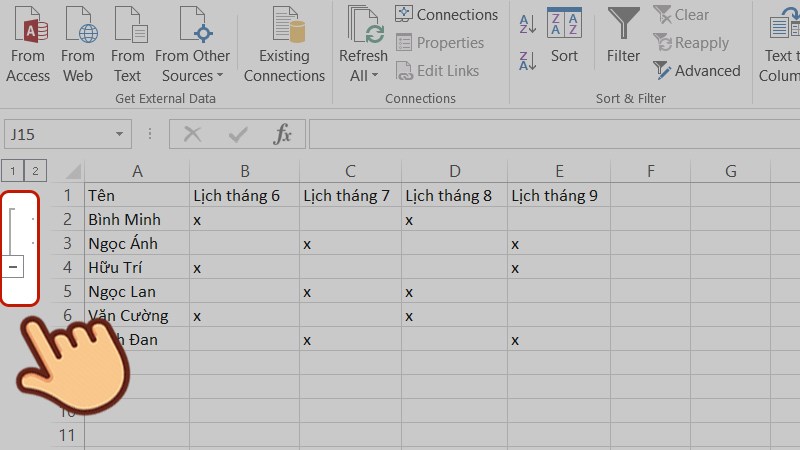This screenshot has width=800, height=450.
Task: Click inside the formula bar
Action: pyautogui.click(x=554, y=134)
